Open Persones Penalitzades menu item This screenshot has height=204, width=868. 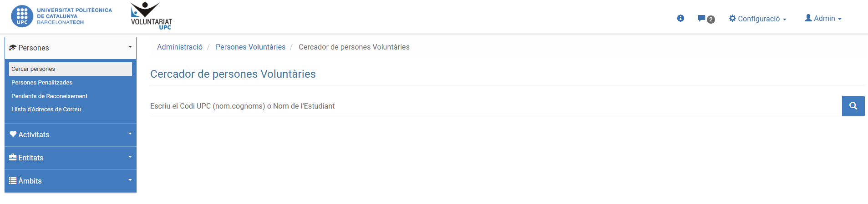[x=42, y=83]
